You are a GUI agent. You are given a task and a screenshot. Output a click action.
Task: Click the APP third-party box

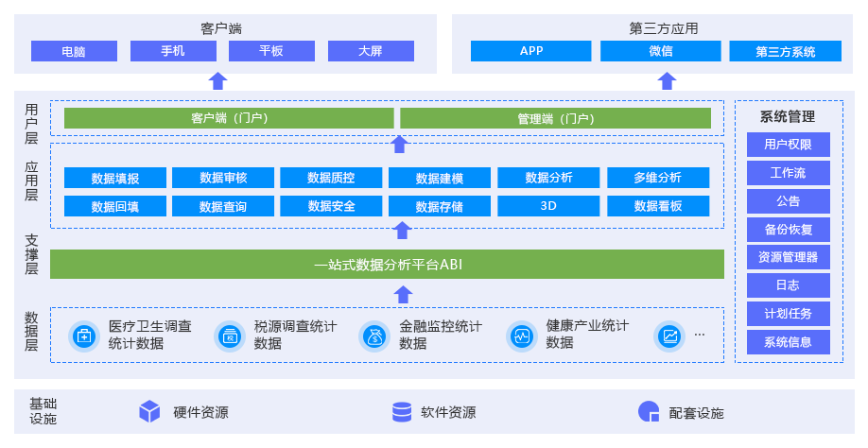point(530,51)
